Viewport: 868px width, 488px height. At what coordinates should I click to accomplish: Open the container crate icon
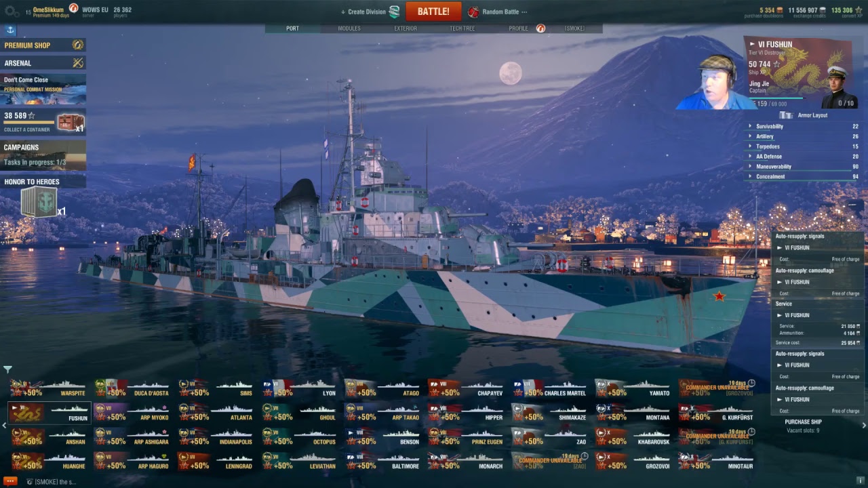click(x=69, y=122)
